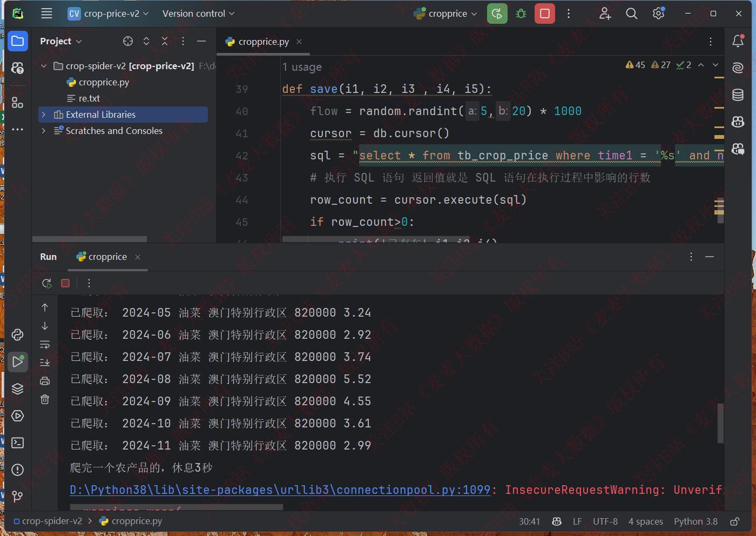Open editor tab options menu
Image resolution: width=756 pixels, height=536 pixels.
point(711,42)
